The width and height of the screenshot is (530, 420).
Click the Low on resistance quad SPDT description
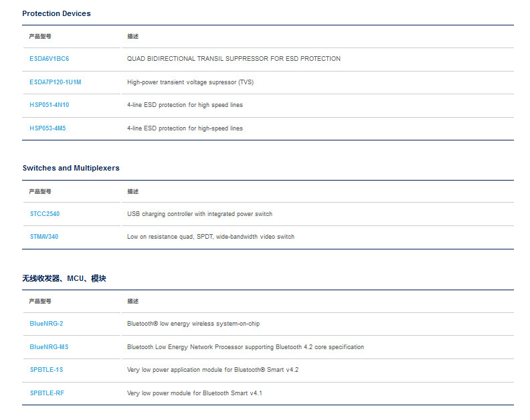click(211, 237)
